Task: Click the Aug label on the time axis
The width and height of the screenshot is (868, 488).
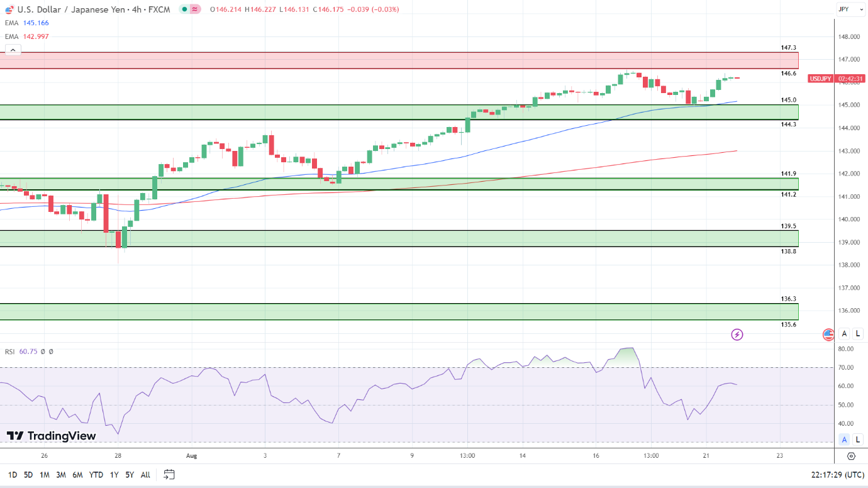Action: tap(191, 456)
